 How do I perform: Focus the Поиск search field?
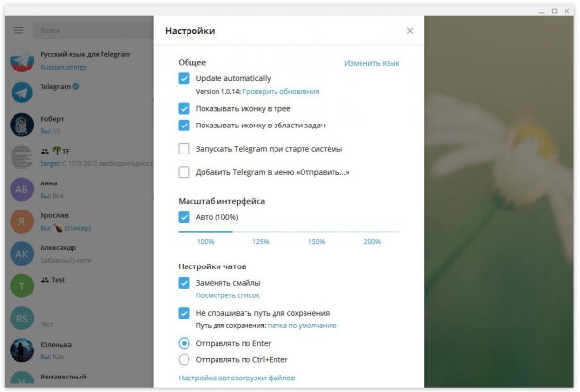click(x=93, y=30)
